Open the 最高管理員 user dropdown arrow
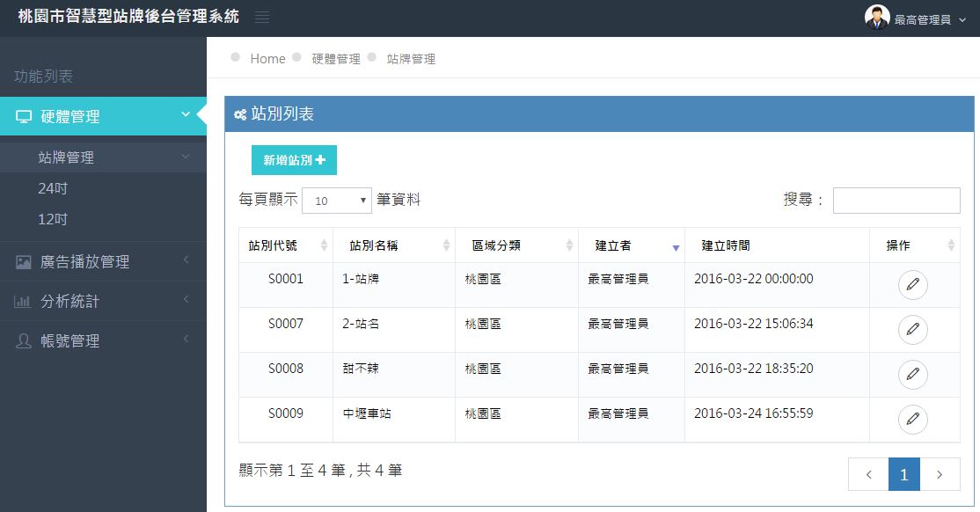Image resolution: width=980 pixels, height=512 pixels. 962,20
